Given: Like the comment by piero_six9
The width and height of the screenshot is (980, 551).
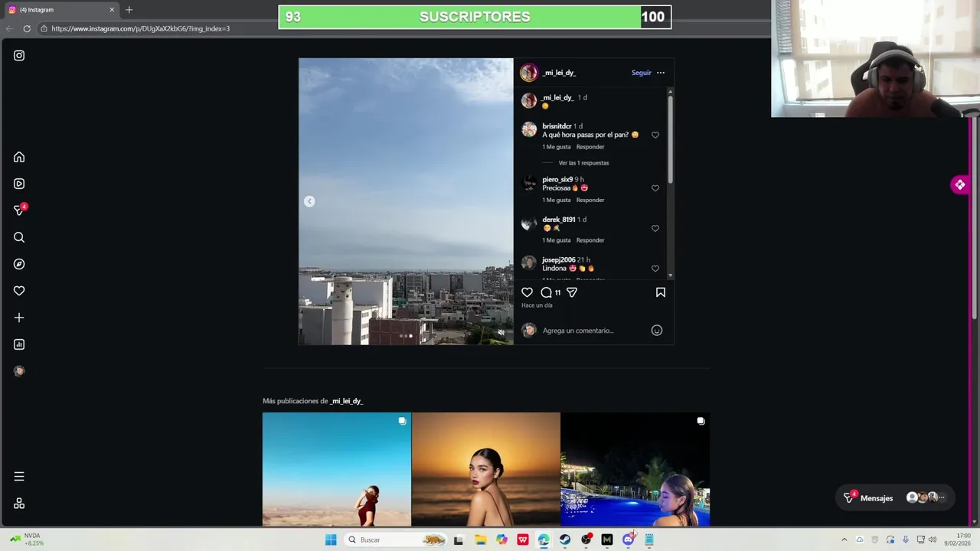Looking at the screenshot, I should coord(655,188).
